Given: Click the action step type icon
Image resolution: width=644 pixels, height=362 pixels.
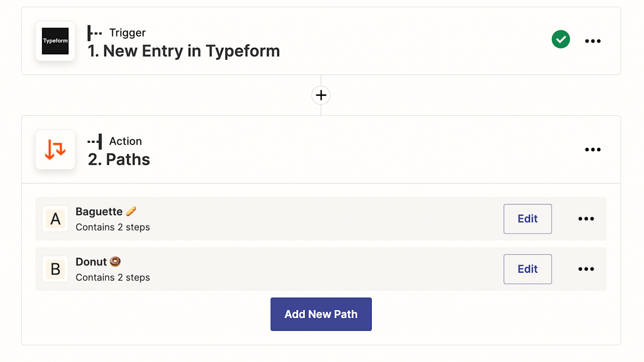Looking at the screenshot, I should (x=95, y=141).
